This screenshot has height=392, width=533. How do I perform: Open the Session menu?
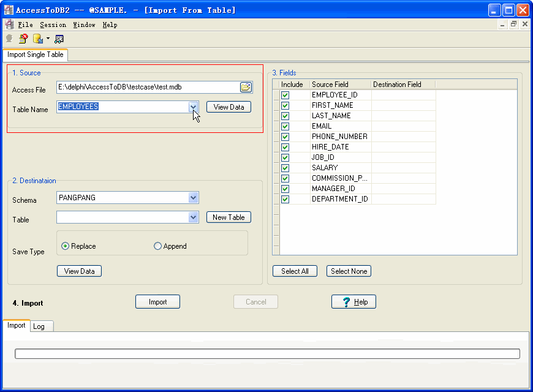pos(53,25)
